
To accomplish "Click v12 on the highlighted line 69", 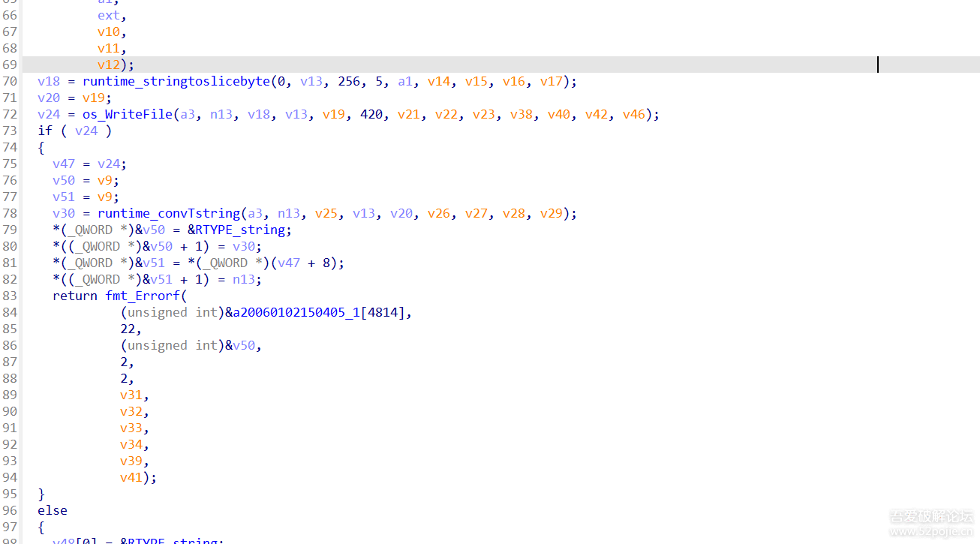I will coord(108,65).
